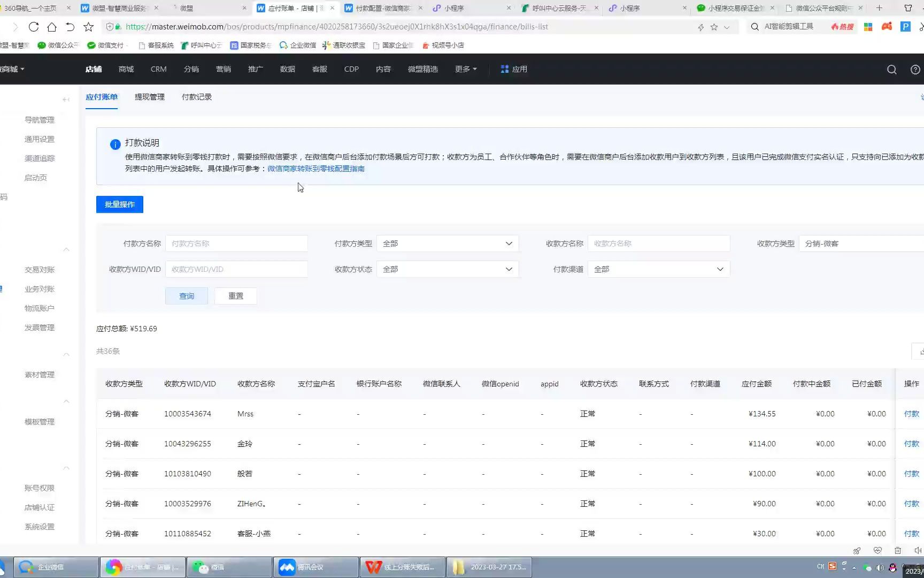Click the help question mark icon top right
This screenshot has height=578, width=924.
(x=915, y=69)
